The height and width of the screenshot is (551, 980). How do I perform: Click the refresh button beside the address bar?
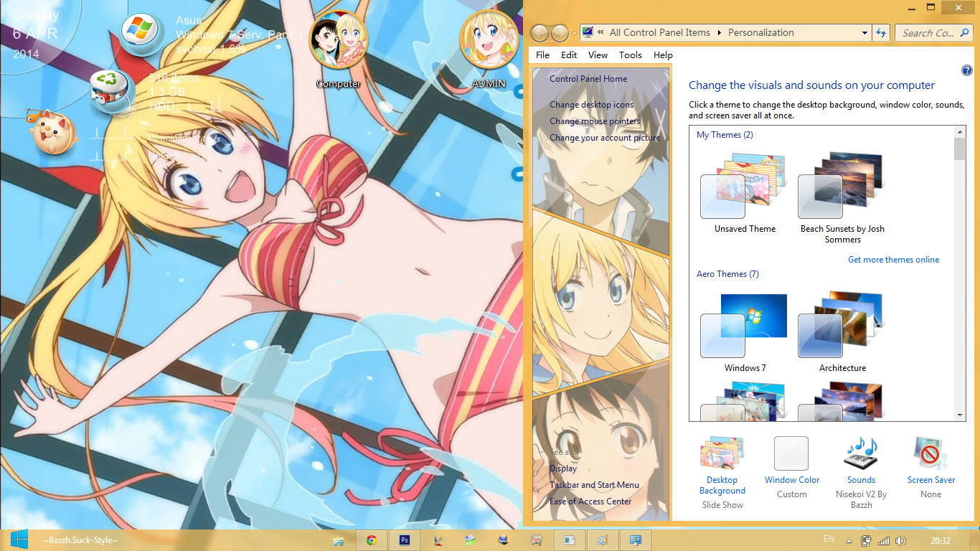[881, 32]
